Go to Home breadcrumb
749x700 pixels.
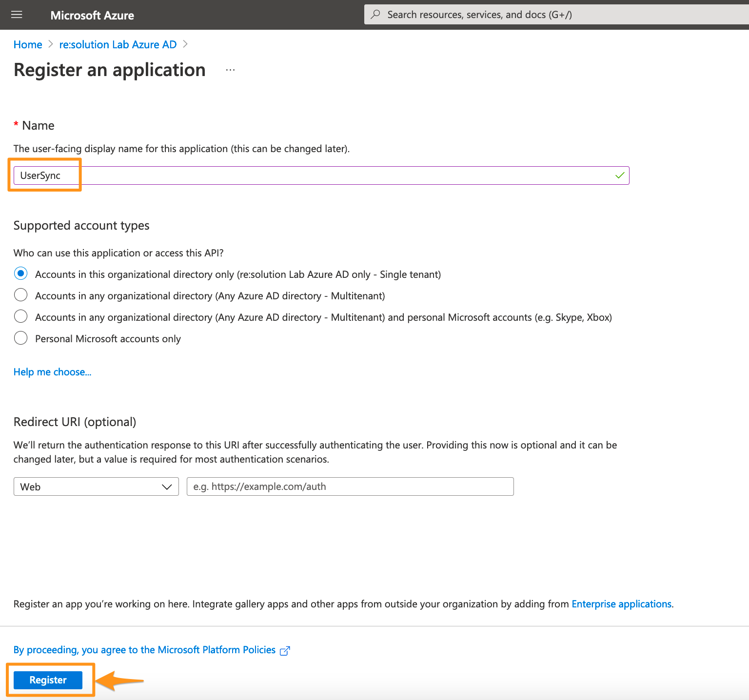28,44
